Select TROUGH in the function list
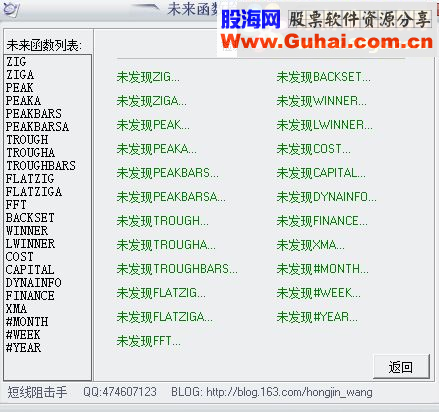Screen dimensions: 439x412 pos(27,140)
